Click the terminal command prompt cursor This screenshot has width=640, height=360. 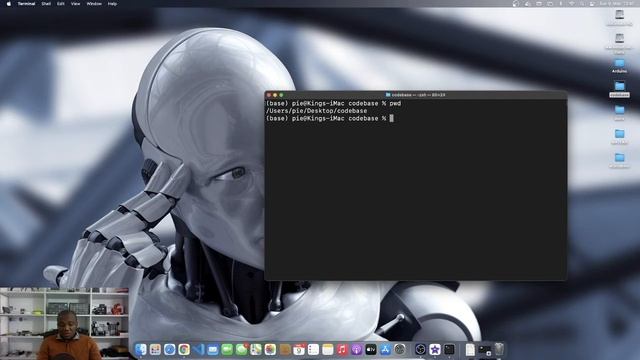tap(391, 118)
